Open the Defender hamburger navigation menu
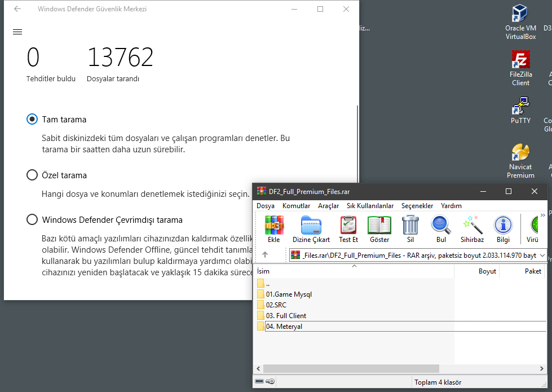 (x=17, y=32)
